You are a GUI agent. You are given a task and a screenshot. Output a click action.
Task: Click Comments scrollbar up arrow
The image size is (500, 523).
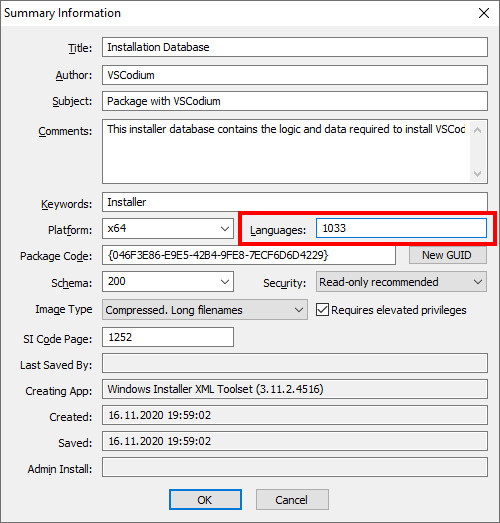[478, 130]
